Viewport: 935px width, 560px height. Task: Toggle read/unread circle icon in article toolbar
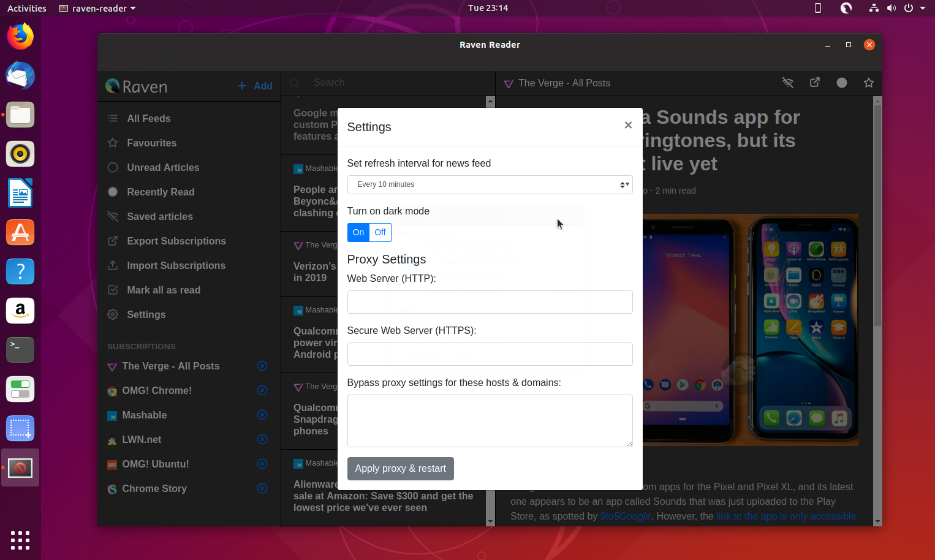coord(842,83)
